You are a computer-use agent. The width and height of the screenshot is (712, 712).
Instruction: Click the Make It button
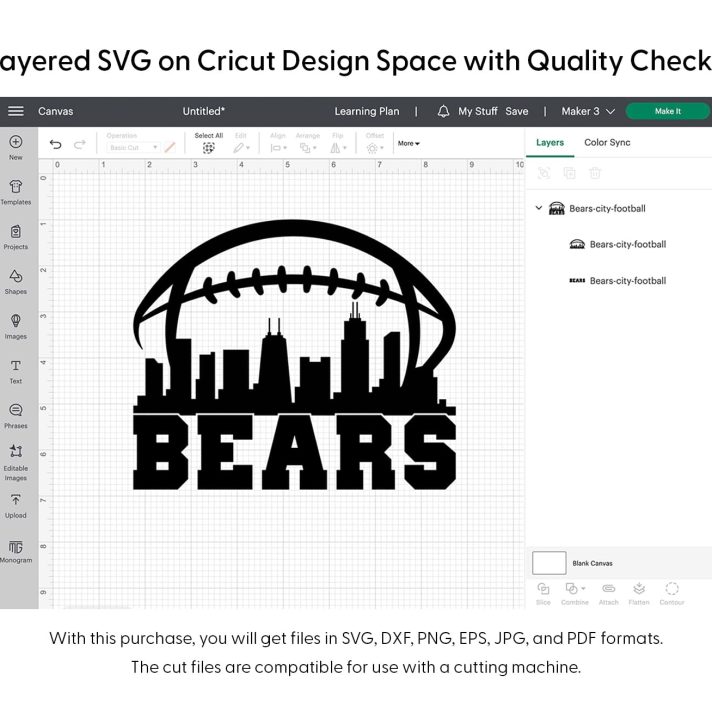point(668,111)
